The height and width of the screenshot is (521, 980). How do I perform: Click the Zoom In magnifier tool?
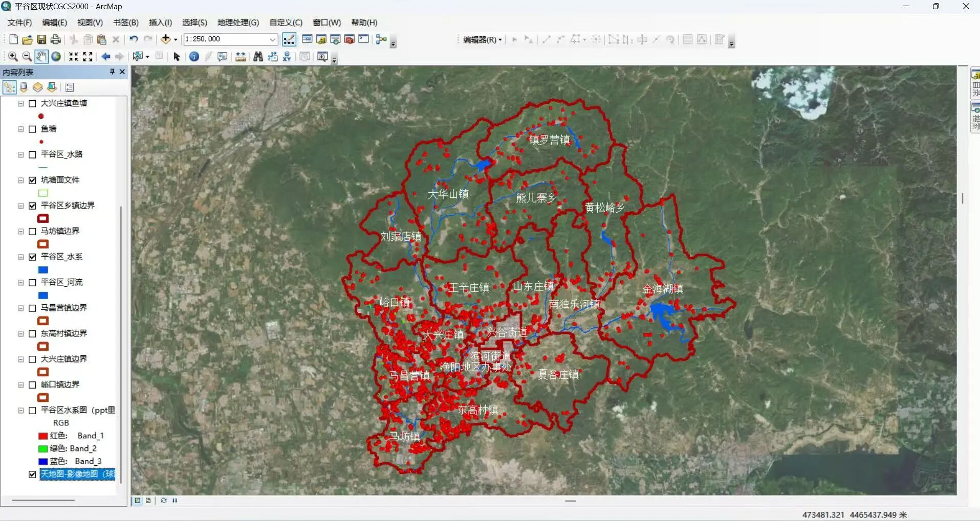[13, 57]
